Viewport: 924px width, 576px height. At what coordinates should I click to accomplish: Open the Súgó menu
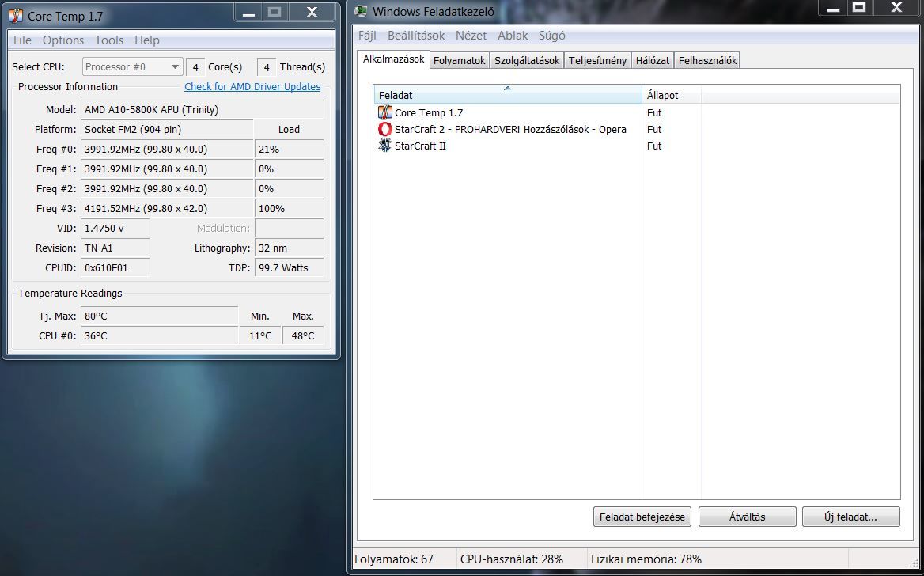click(551, 36)
